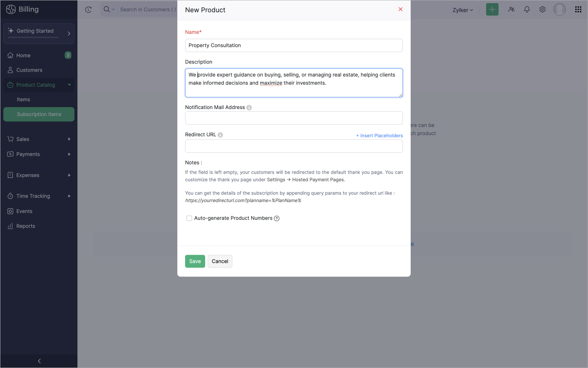Click the help icon next to Auto-generate Product Numbers
This screenshot has height=368, width=588.
point(277,218)
